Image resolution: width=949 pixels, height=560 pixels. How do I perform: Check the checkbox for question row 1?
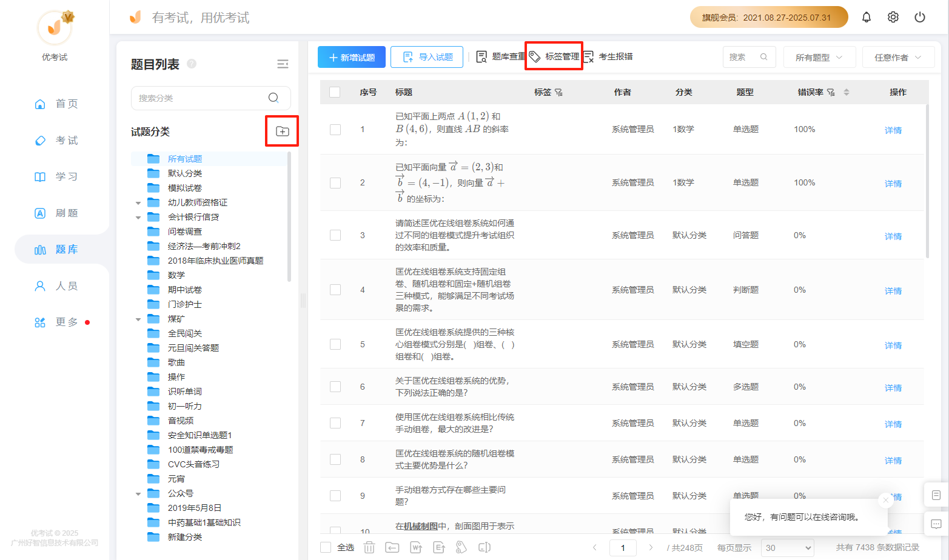pyautogui.click(x=335, y=130)
